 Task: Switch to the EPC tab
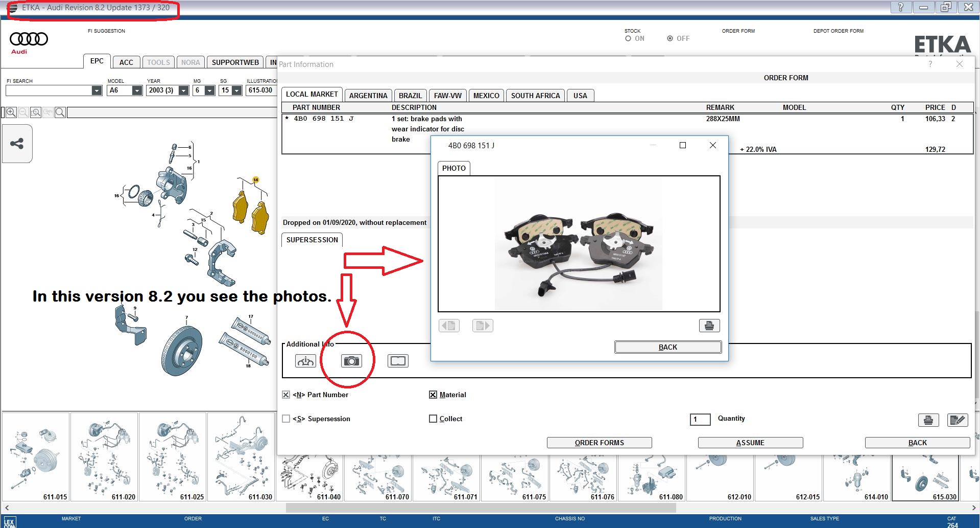[97, 61]
